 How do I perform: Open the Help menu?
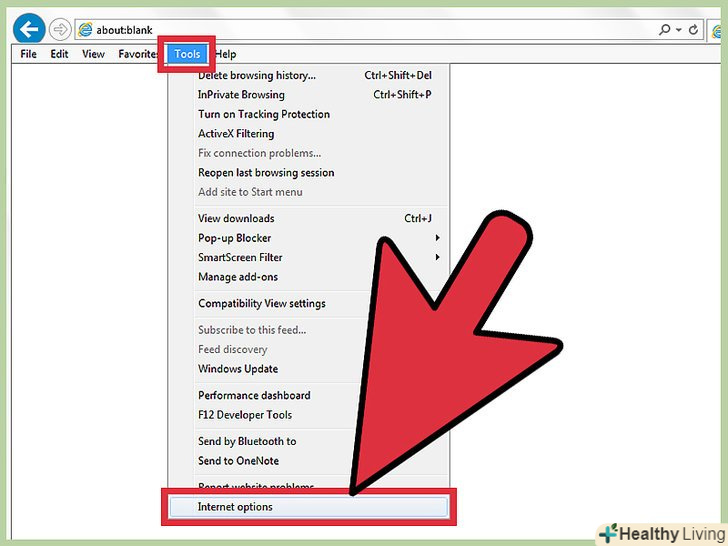coord(226,54)
